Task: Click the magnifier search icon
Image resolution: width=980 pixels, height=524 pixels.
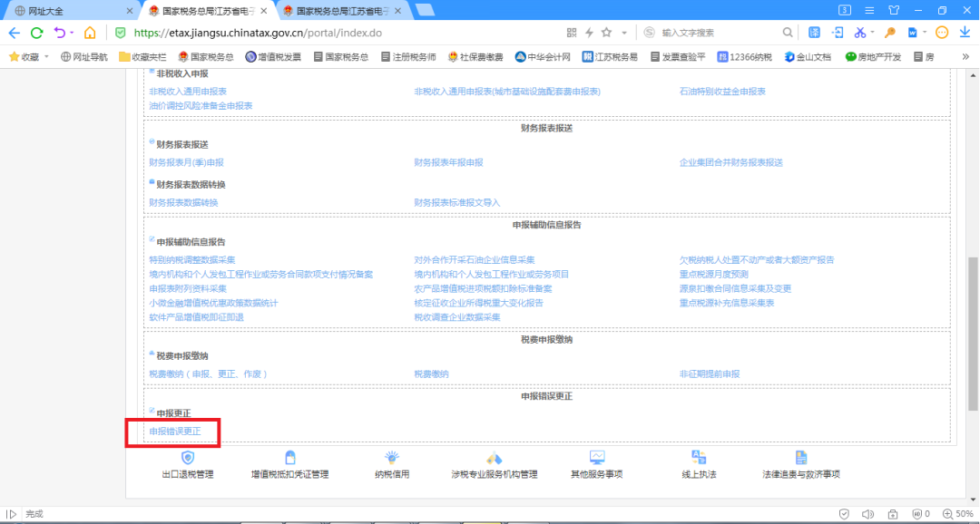Action: coord(788,33)
